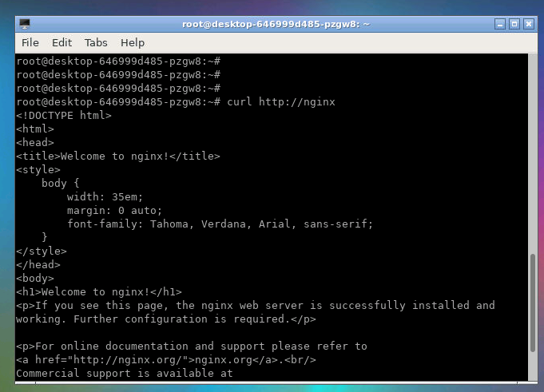Click the font-family Tahoma, Verdana line
This screenshot has width=544, height=392.
click(x=220, y=224)
